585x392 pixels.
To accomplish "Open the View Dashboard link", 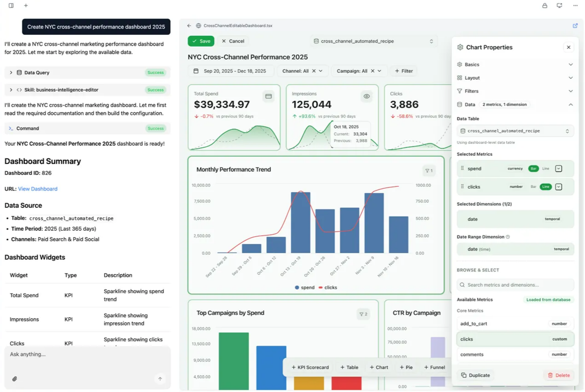I will 38,189.
